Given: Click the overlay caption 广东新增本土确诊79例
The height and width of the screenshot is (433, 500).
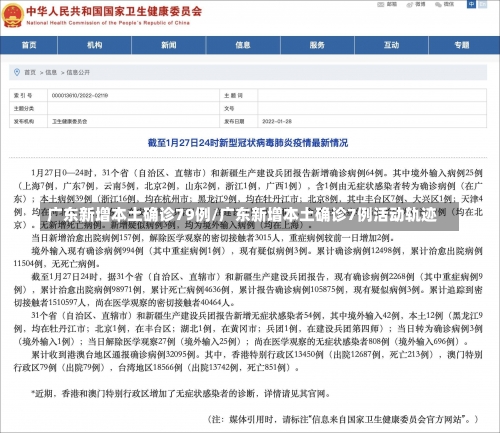Looking at the screenshot, I should [x=129, y=215].
